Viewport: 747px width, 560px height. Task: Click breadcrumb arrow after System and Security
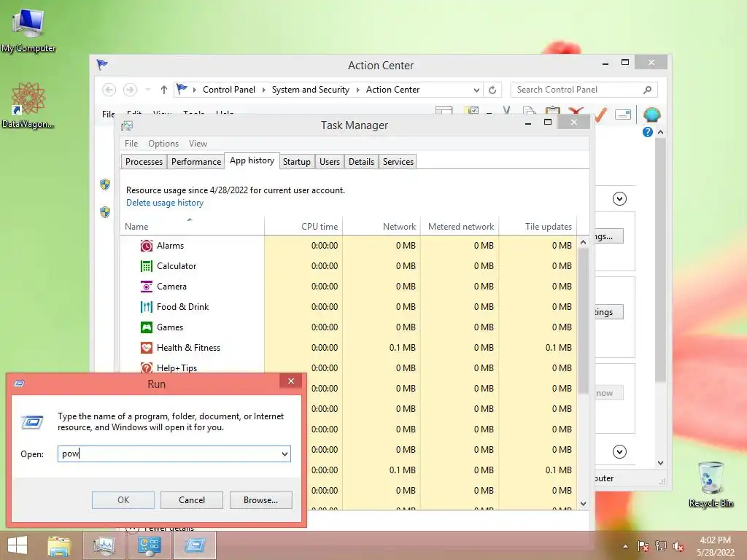click(357, 90)
